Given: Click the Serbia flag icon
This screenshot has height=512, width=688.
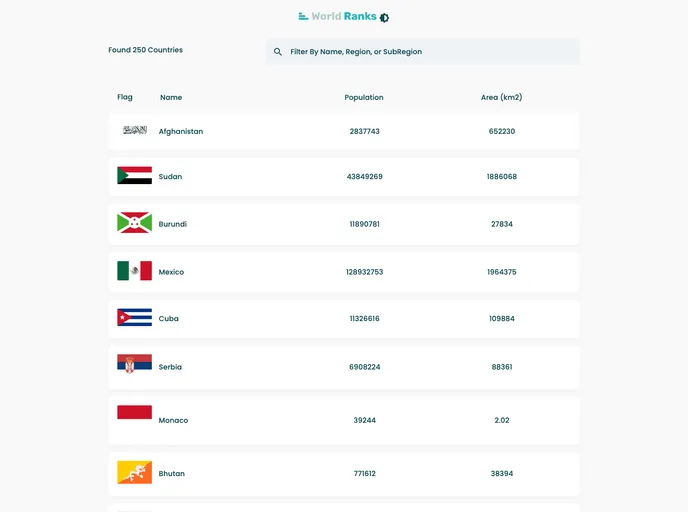Looking at the screenshot, I should [135, 364].
